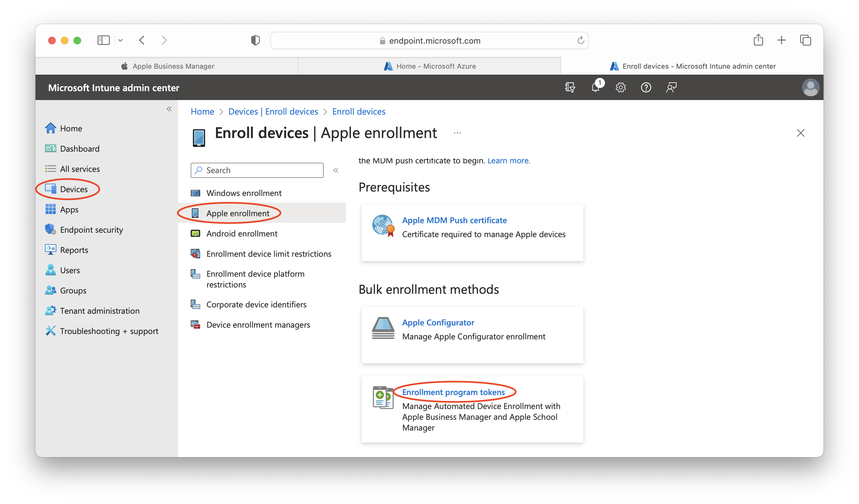Select Tenant administration
Screen dimensions: 859x504
pyautogui.click(x=99, y=311)
